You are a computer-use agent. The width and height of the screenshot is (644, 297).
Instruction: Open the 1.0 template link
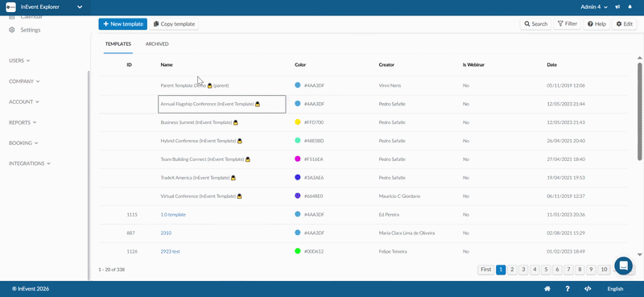[173, 214]
